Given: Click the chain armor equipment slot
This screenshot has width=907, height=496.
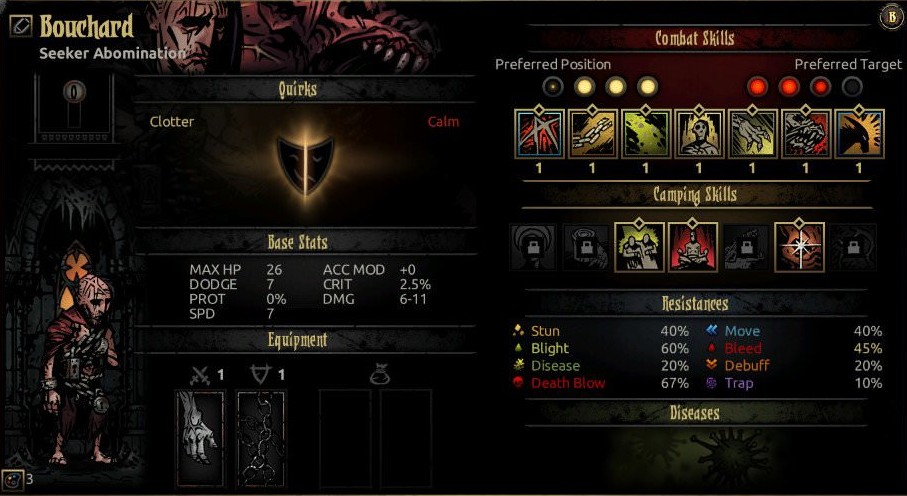Looking at the screenshot, I should 261,439.
